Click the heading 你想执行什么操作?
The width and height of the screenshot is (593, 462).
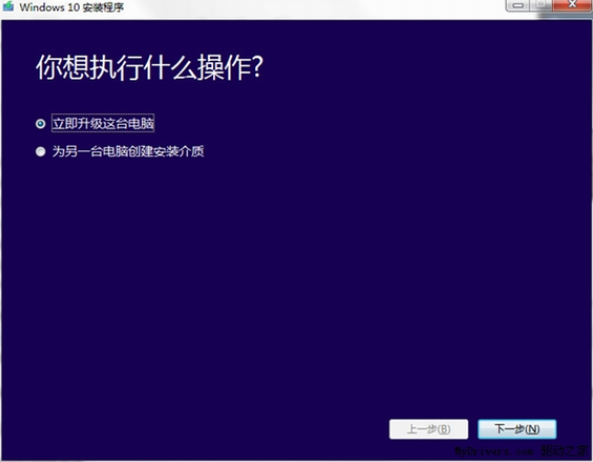[149, 67]
